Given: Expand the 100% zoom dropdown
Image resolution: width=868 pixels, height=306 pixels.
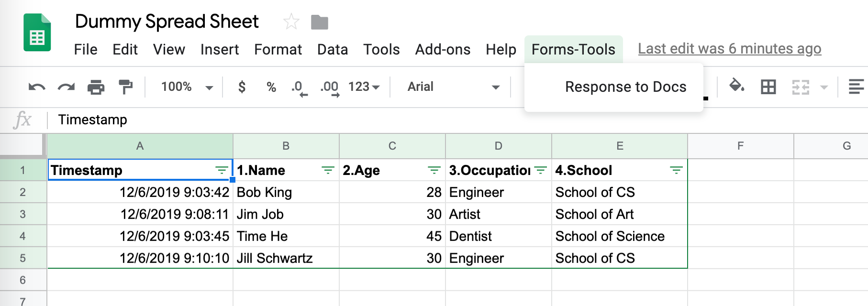Looking at the screenshot, I should click(187, 87).
